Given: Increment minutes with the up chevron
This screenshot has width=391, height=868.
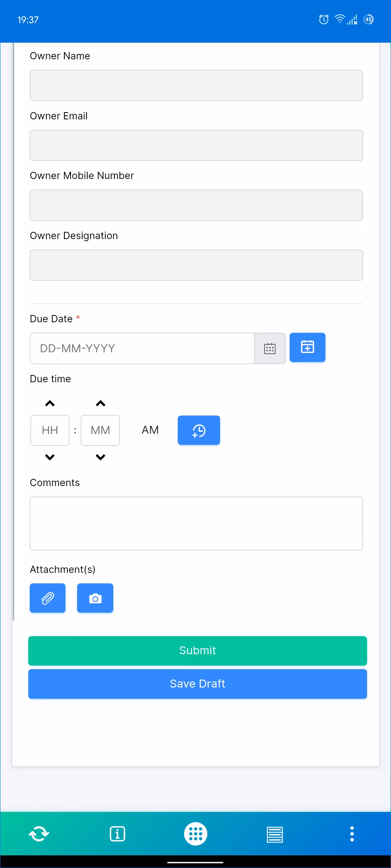Looking at the screenshot, I should [100, 403].
